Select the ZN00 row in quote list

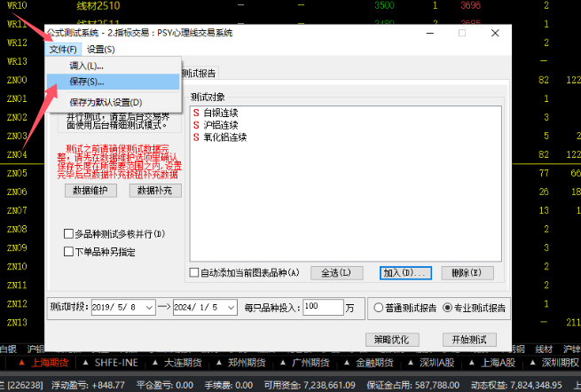tap(17, 80)
